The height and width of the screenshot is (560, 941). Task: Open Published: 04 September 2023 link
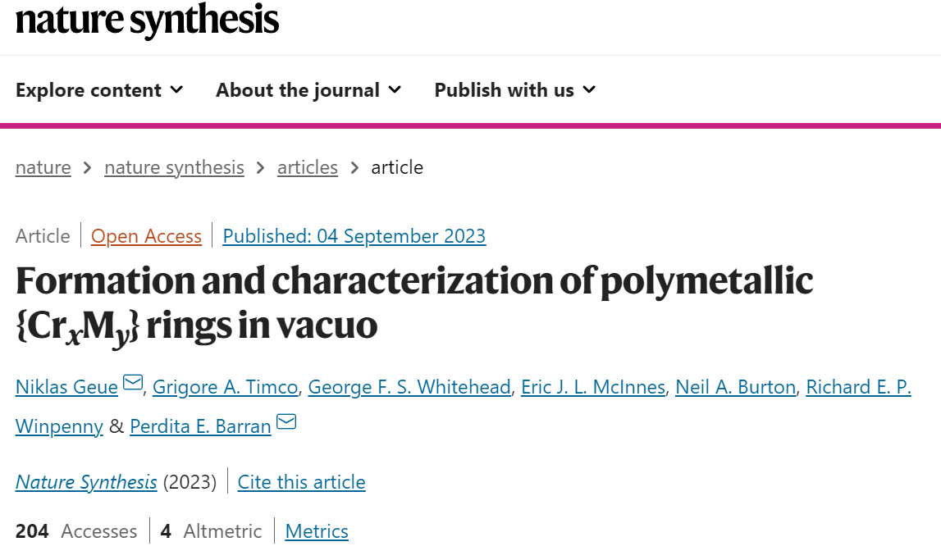click(354, 236)
